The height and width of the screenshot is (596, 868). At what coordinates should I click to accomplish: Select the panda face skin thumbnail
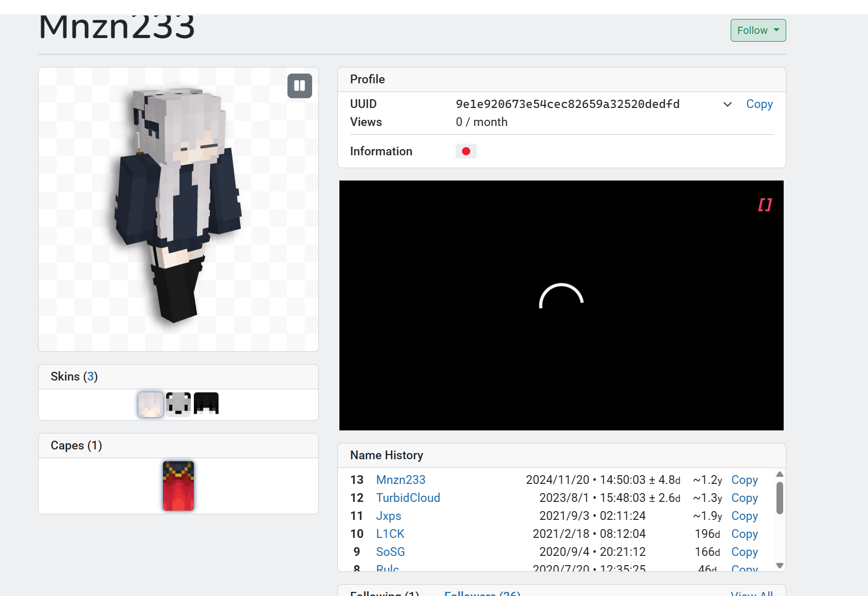coord(178,404)
